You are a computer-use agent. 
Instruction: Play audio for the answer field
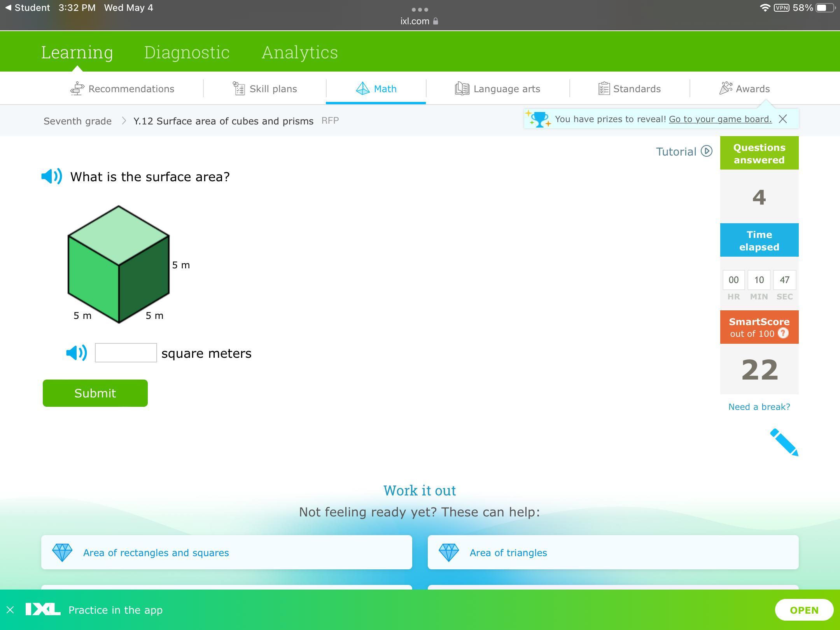pos(77,353)
